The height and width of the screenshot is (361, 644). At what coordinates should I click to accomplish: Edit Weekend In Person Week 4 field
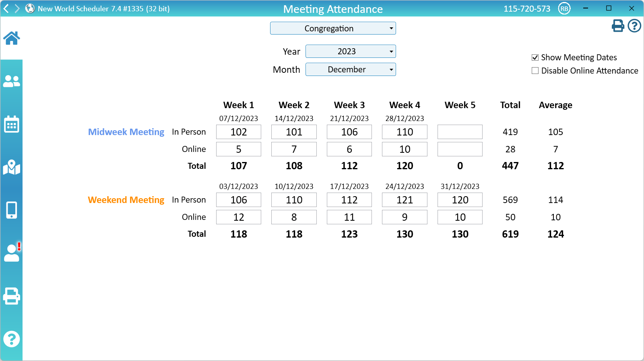(405, 200)
